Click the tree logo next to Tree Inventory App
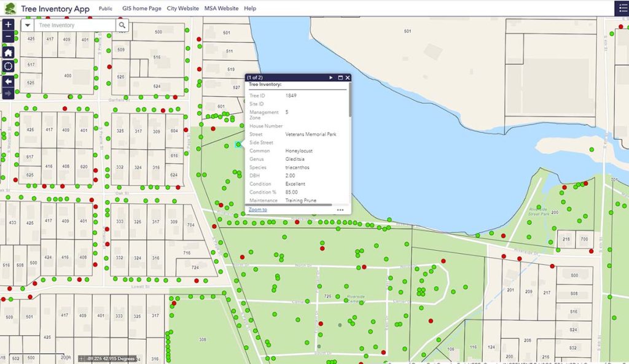The image size is (629, 364). [x=9, y=7]
